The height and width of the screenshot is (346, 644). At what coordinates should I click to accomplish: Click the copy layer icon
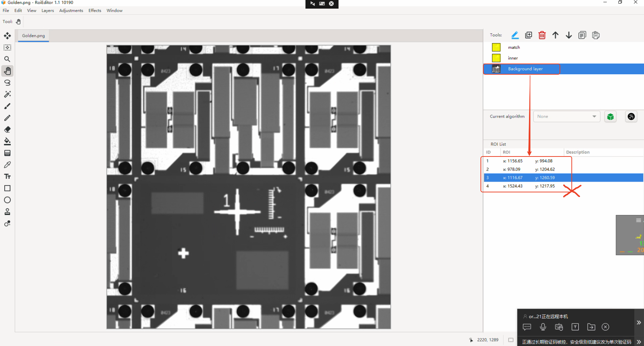point(582,35)
